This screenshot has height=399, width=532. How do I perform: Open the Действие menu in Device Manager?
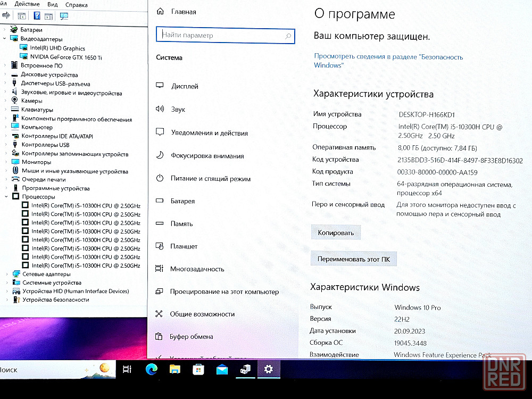tap(27, 4)
